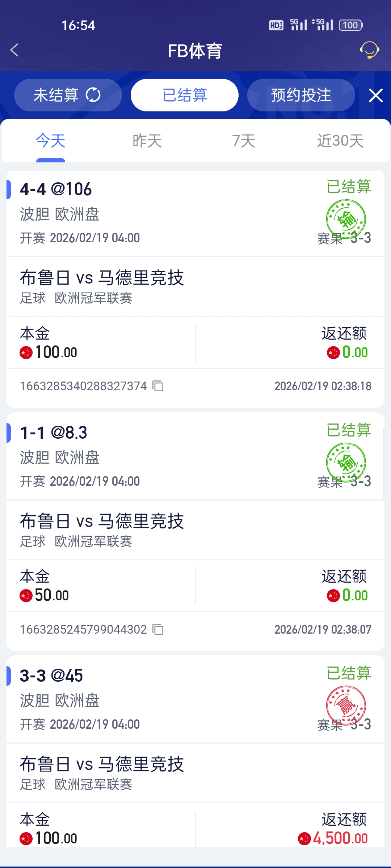The image size is (391, 868).
Task: Close the bet history panel
Action: pyautogui.click(x=375, y=95)
